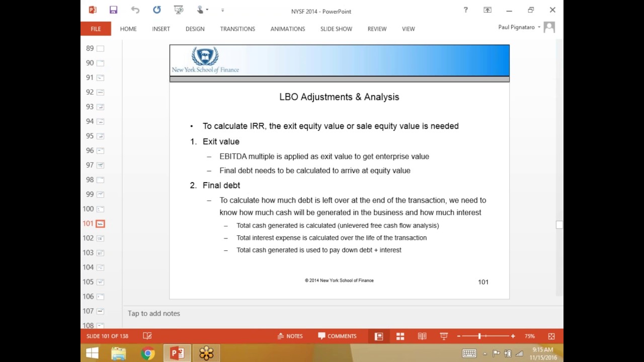Select slide 89 thumbnail
Screen dimensions: 644x362
pyautogui.click(x=100, y=48)
